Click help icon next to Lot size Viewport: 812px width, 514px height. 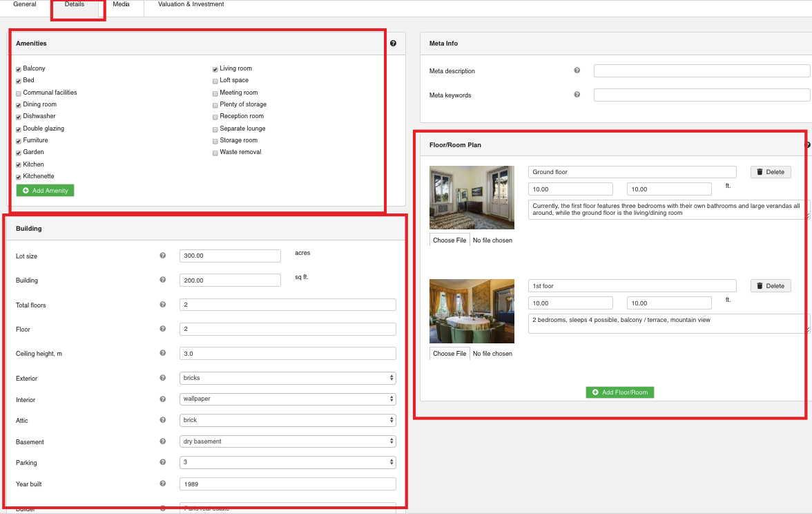tap(163, 256)
